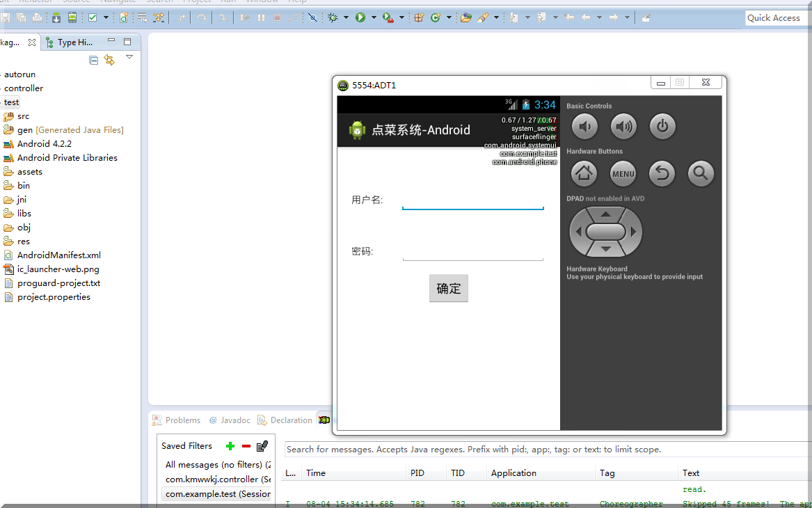The height and width of the screenshot is (508, 812).
Task: Click the 确定 button in the app
Action: coord(449,289)
